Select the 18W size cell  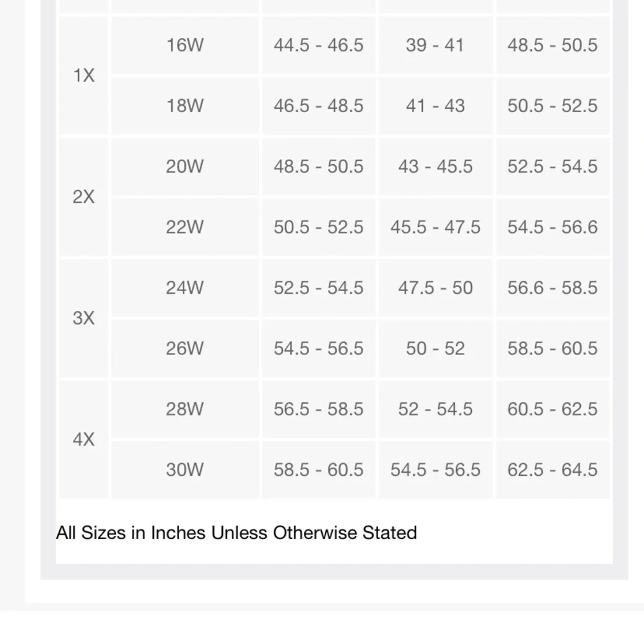click(x=185, y=106)
